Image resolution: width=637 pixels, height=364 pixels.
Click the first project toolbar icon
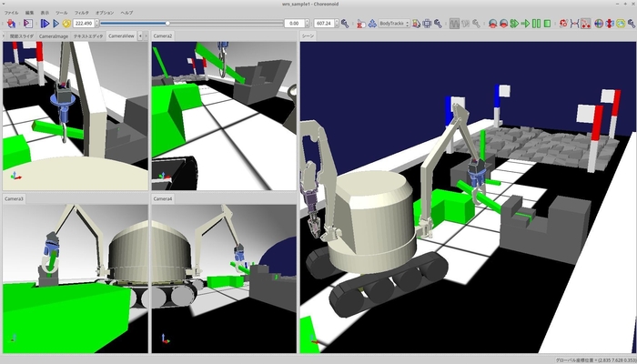coord(11,23)
